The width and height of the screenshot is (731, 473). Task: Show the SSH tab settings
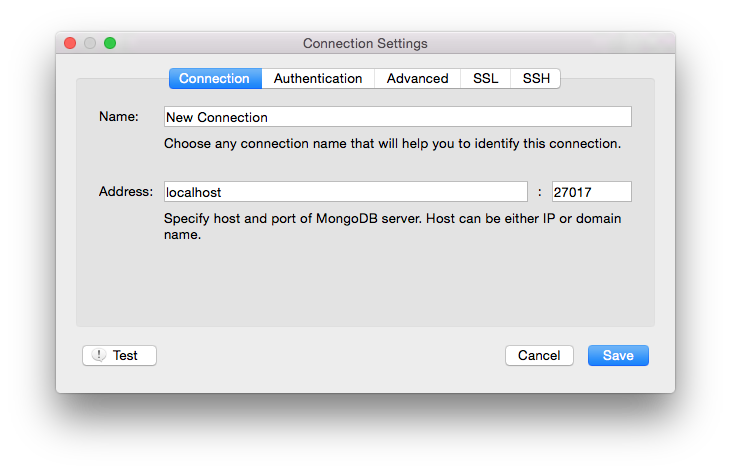point(536,79)
